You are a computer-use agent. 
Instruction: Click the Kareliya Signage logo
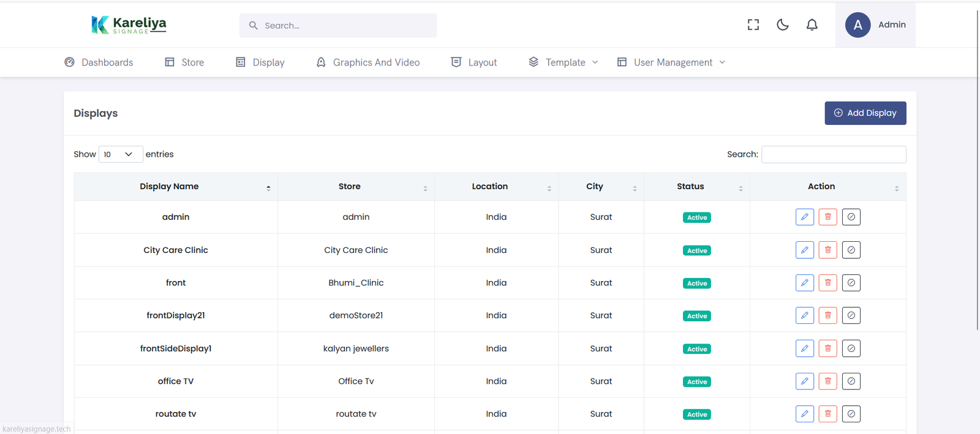[x=129, y=25]
